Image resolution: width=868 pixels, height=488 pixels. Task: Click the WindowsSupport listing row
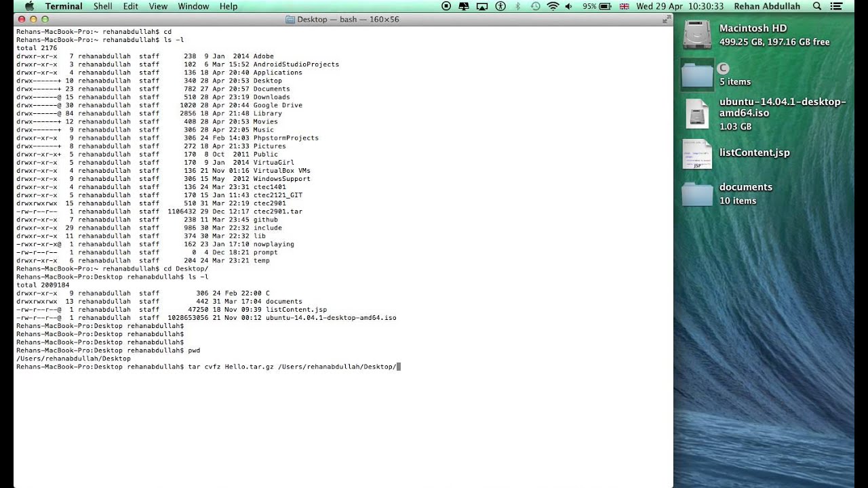coord(163,179)
